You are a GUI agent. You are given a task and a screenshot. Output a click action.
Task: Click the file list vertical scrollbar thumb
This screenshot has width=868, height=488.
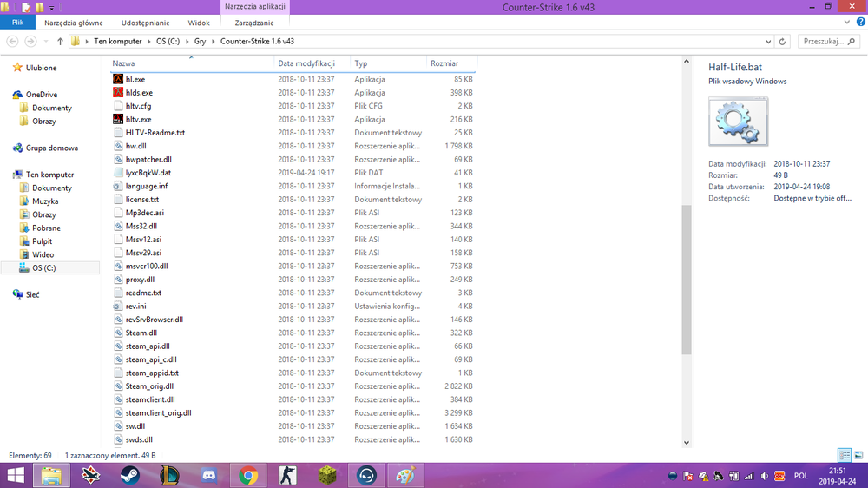687,280
